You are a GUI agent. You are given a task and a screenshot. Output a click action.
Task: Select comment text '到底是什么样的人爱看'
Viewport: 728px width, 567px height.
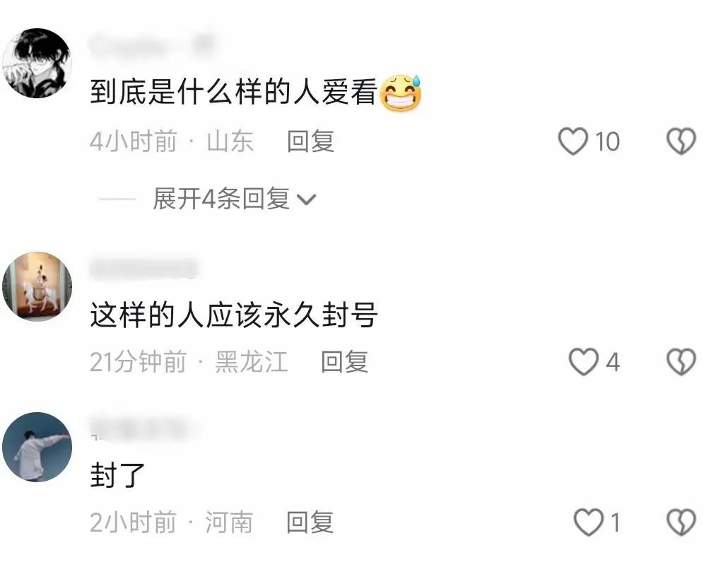[x=233, y=92]
